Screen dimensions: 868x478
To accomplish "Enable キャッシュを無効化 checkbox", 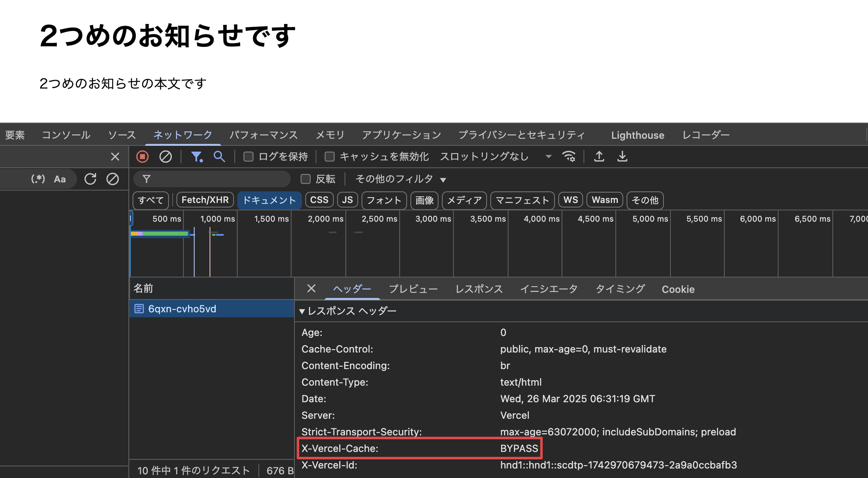I will tap(330, 157).
